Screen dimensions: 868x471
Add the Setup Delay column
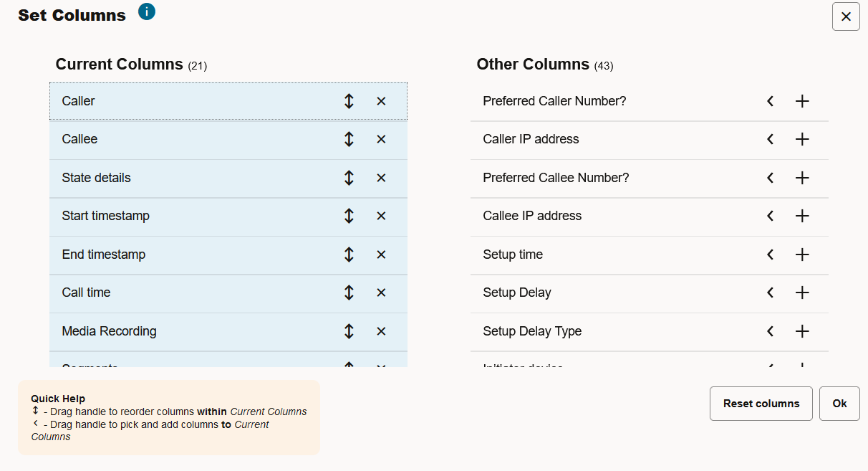pos(802,292)
